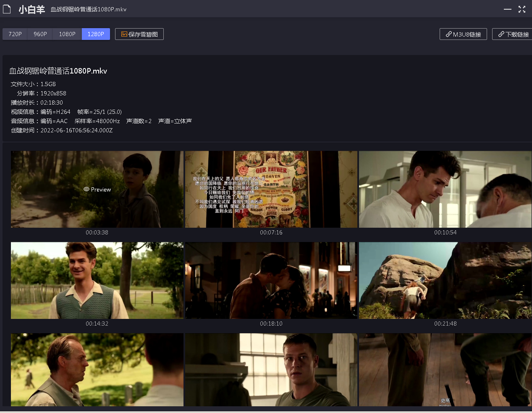
Task: Open the thumbnail of older man in field
Action: click(x=97, y=370)
